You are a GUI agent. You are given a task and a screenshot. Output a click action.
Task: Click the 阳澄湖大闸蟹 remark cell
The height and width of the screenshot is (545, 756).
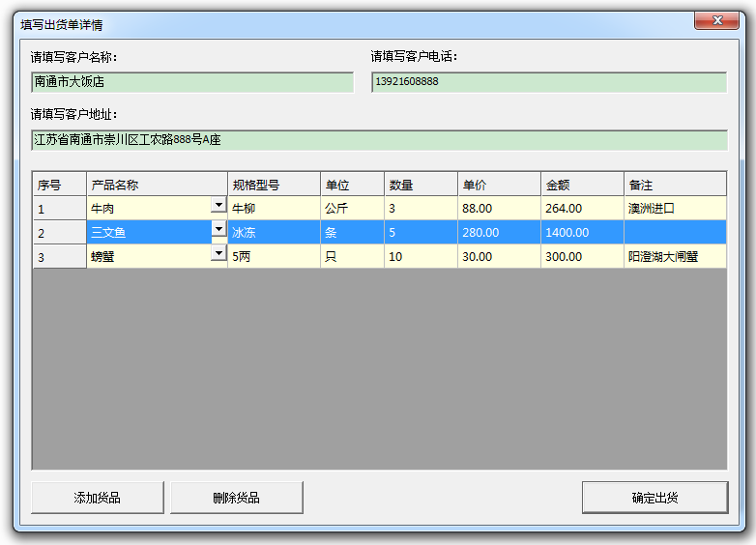pos(675,257)
